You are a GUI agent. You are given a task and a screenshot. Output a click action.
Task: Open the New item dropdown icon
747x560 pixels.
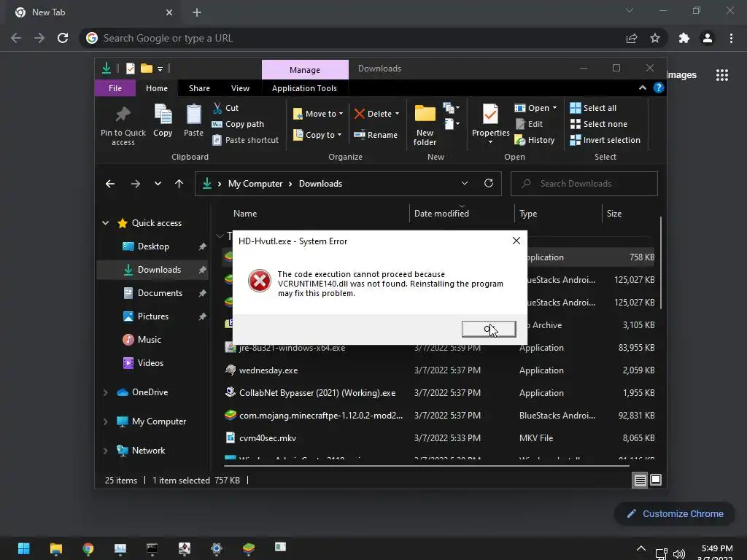[x=451, y=108]
